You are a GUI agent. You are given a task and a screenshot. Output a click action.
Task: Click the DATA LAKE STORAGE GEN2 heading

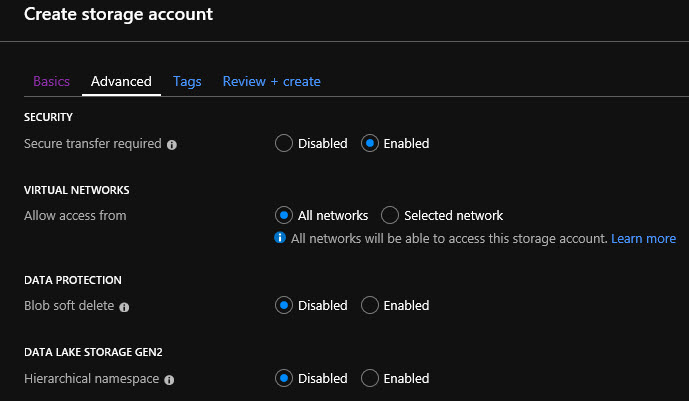[93, 352]
